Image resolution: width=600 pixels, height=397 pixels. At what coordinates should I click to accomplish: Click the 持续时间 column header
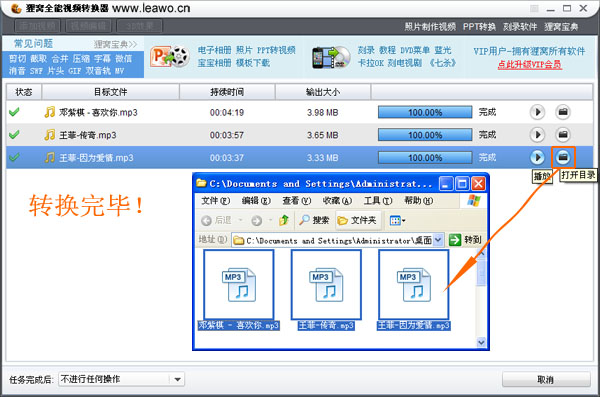pyautogui.click(x=227, y=92)
